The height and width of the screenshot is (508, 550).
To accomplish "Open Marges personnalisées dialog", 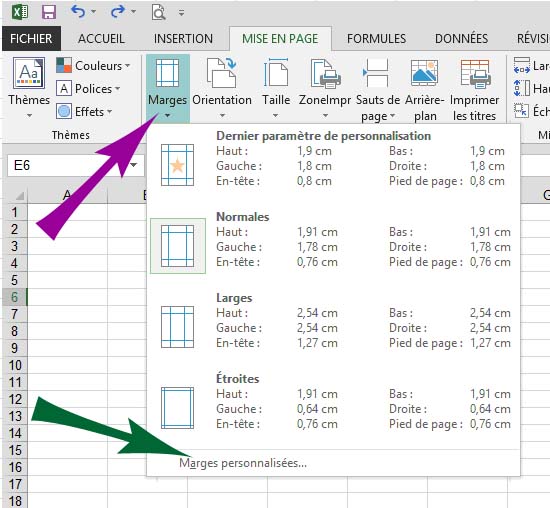I will (243, 463).
